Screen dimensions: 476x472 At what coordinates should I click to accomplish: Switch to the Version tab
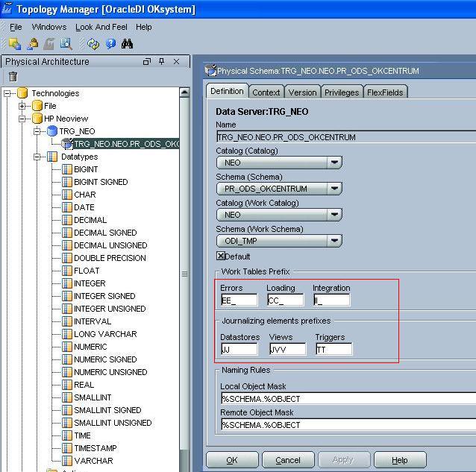(302, 92)
